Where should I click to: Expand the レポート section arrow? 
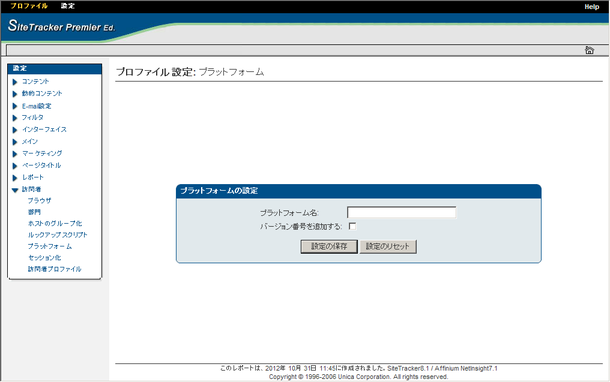click(15, 178)
